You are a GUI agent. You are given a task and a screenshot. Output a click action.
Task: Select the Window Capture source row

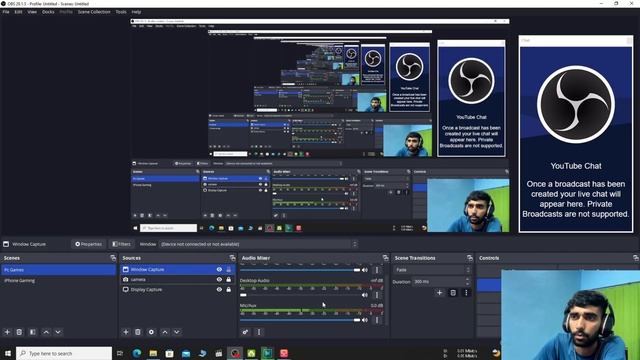(x=178, y=269)
